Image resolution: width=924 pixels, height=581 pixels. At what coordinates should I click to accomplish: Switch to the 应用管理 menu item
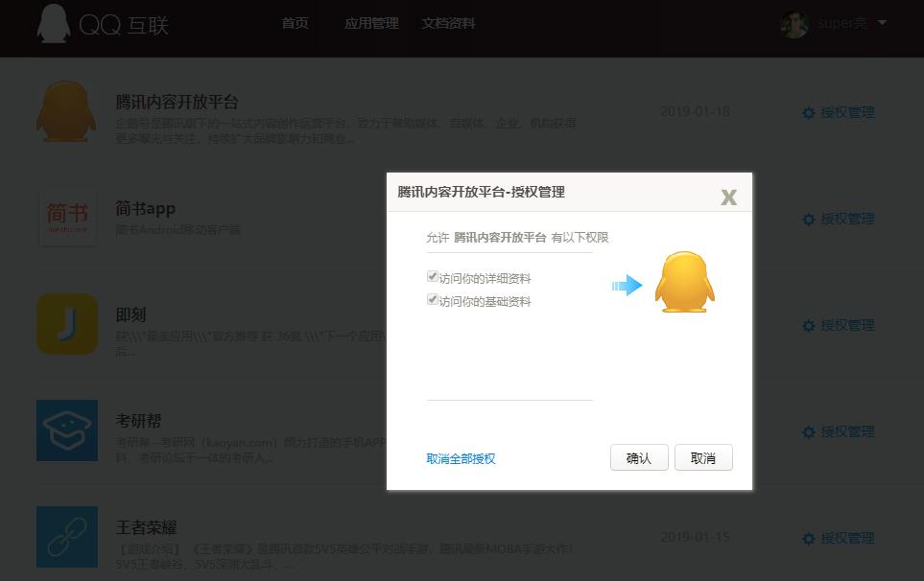pos(369,23)
